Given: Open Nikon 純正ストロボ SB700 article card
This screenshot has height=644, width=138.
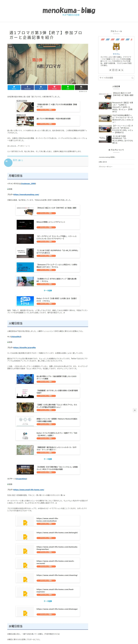Looking at the screenshot, I should (x=48, y=210).
